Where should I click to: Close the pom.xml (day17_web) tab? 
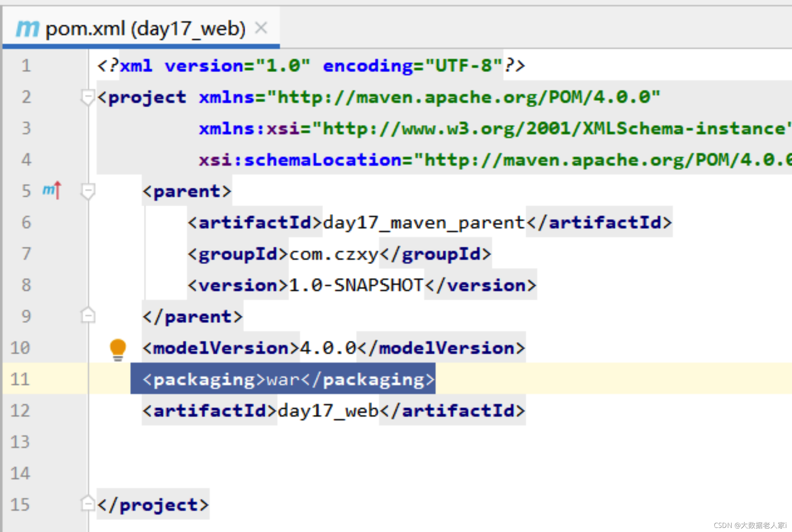261,28
